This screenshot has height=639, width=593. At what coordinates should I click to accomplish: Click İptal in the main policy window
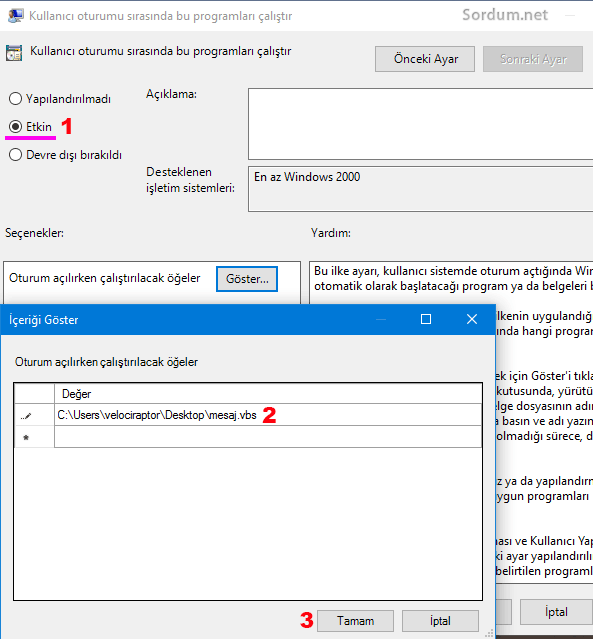click(x=556, y=612)
